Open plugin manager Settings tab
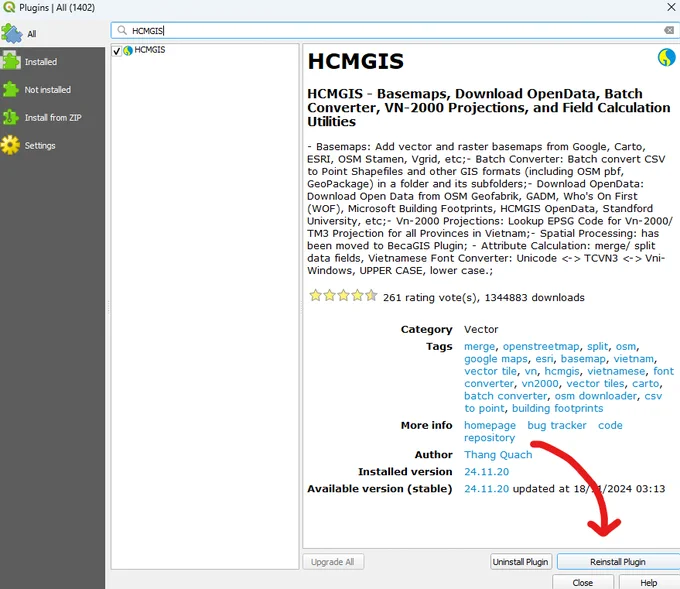Viewport: 680px width, 589px height. 52,146
